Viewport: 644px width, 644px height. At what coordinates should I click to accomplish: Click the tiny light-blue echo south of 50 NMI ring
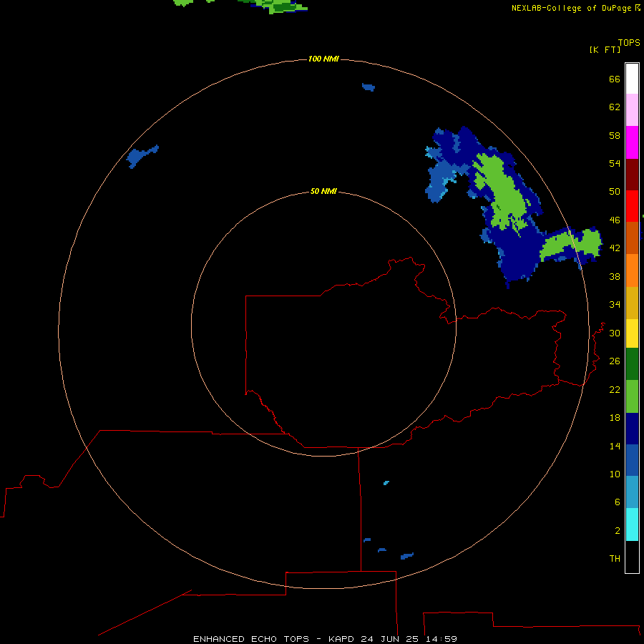[386, 482]
